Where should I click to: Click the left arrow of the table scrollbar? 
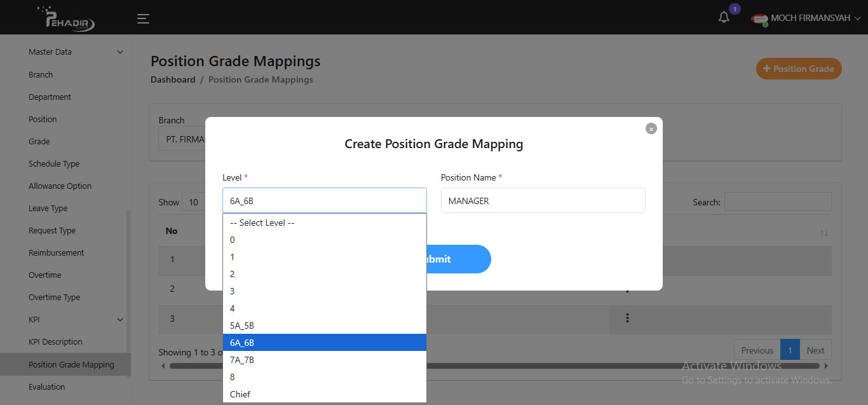point(163,366)
